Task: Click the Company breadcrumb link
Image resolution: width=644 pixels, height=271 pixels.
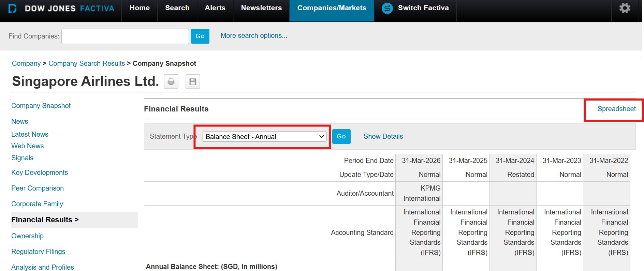Action: coord(26,63)
